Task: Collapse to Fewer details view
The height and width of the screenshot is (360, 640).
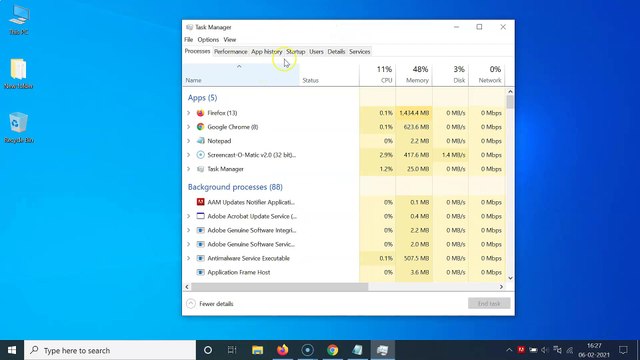Action: click(x=210, y=304)
